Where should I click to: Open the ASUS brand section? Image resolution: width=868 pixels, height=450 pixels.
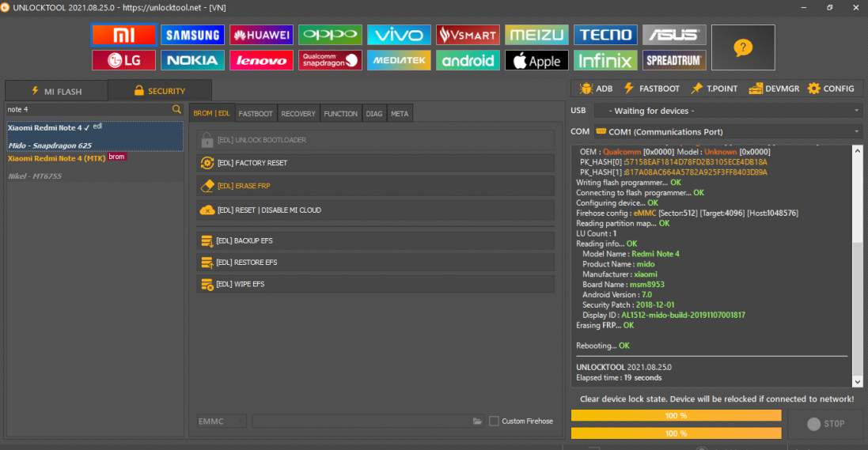click(674, 35)
